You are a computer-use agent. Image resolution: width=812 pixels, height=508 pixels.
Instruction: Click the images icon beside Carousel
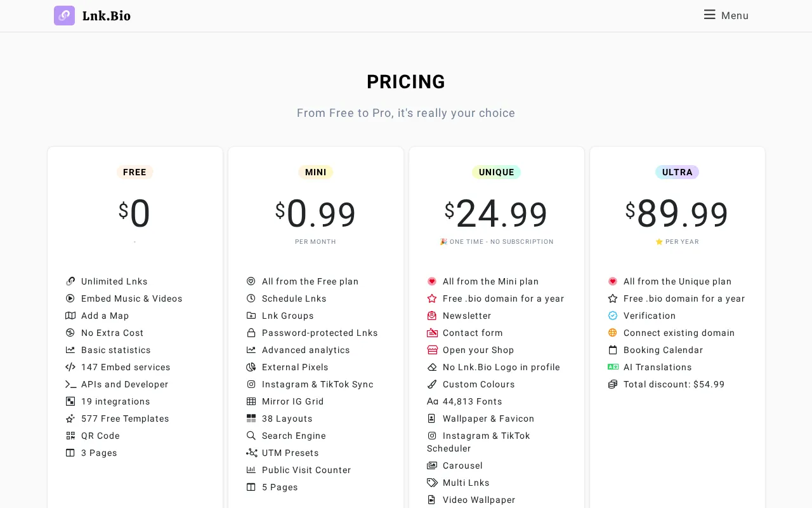coord(432,465)
